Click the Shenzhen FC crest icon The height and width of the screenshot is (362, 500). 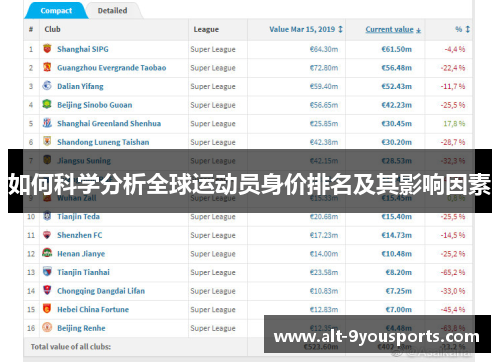point(47,235)
